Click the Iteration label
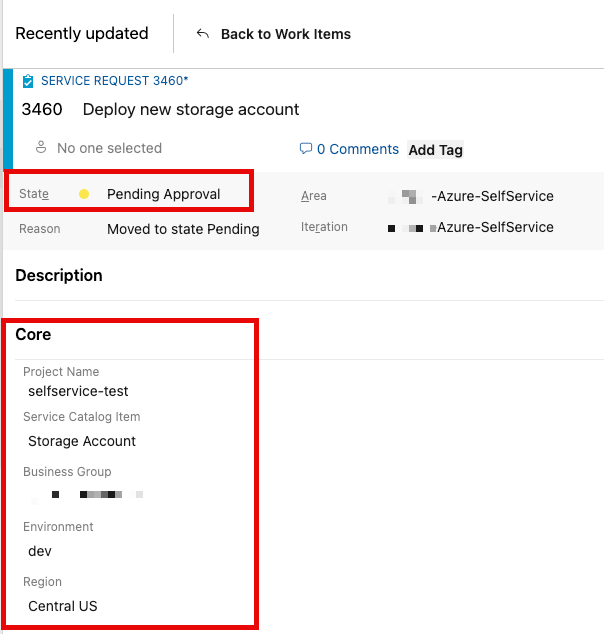The image size is (604, 634). pos(324,227)
